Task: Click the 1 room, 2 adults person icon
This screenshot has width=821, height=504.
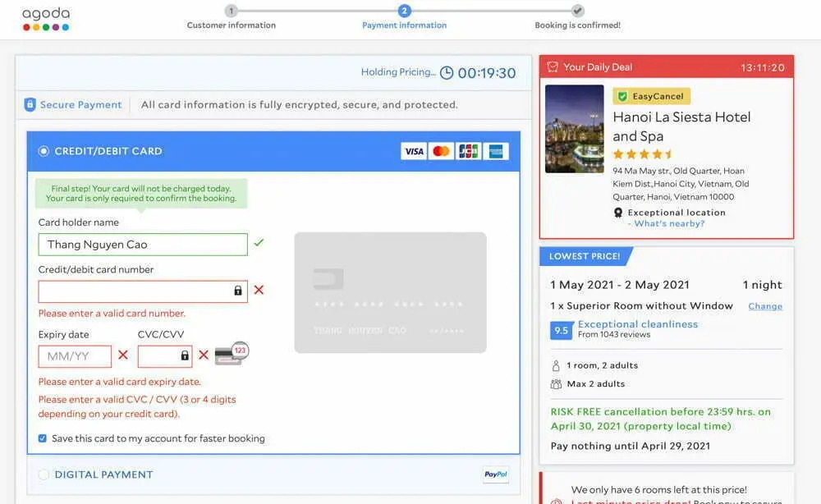Action: pyautogui.click(x=556, y=365)
